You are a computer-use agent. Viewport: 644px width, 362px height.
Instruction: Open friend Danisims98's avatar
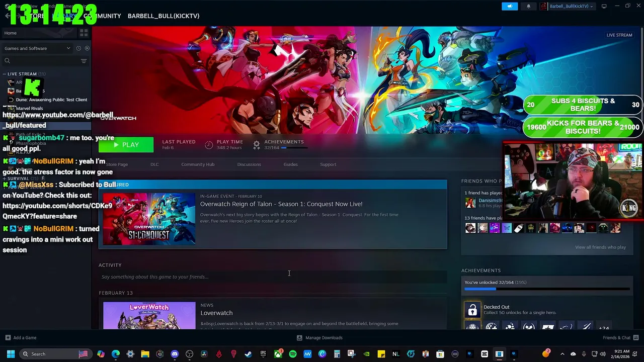pos(470,203)
